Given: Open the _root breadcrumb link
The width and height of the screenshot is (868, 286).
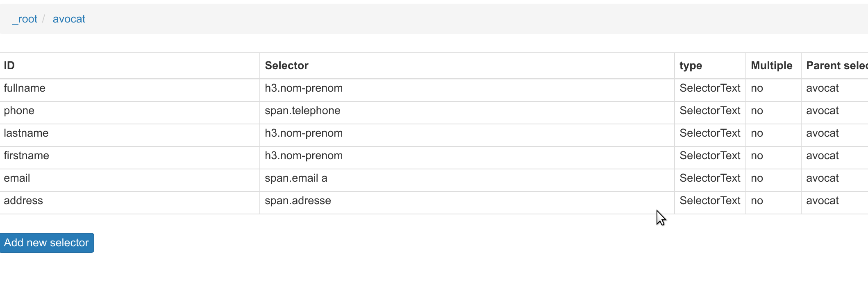Looking at the screenshot, I should point(25,19).
